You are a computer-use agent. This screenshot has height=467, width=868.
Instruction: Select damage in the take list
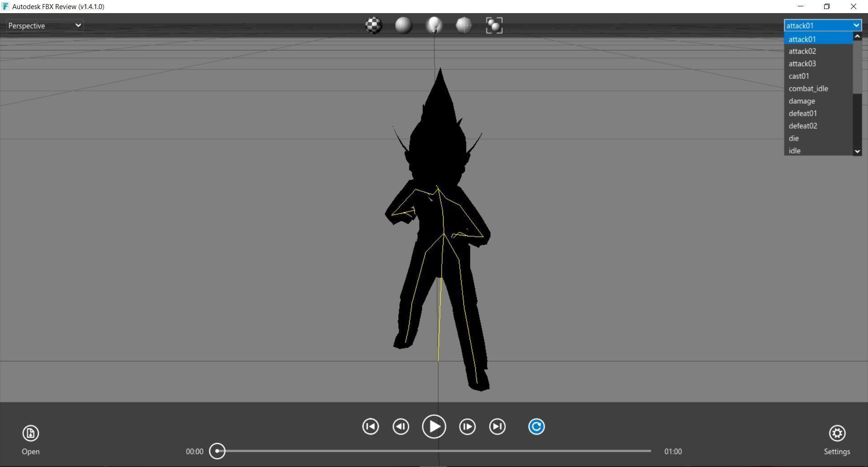tap(818, 101)
